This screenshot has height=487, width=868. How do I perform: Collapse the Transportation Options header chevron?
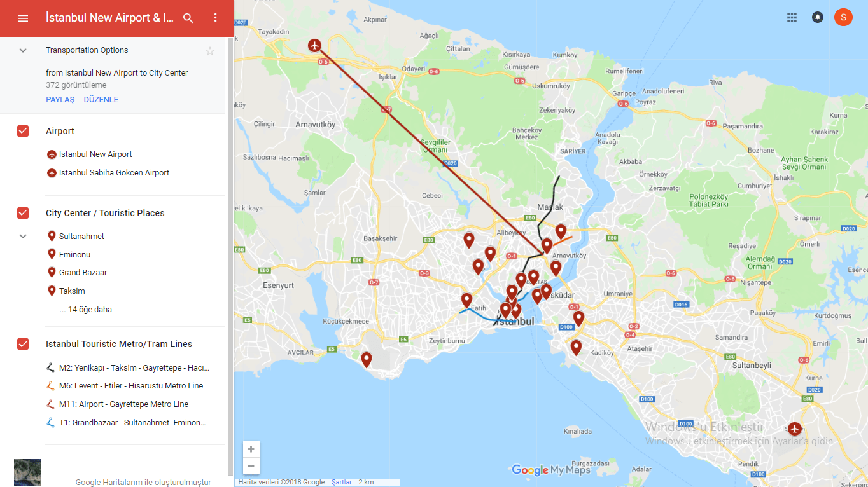pos(23,50)
